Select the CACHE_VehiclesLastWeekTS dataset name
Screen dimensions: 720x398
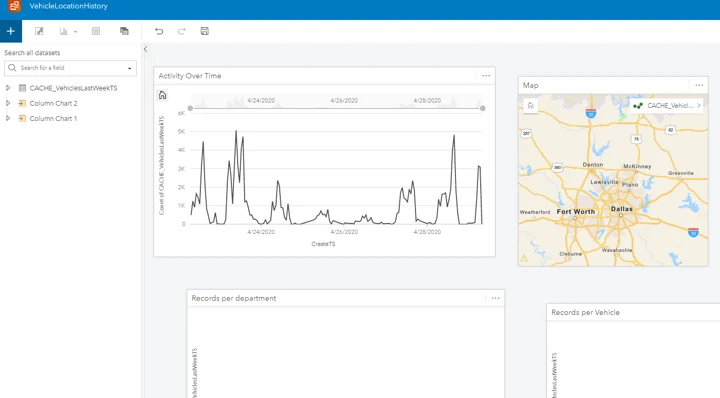(x=73, y=88)
